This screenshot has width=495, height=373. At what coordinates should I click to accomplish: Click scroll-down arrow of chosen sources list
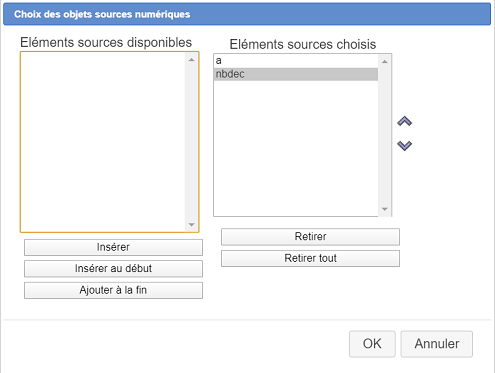384,209
